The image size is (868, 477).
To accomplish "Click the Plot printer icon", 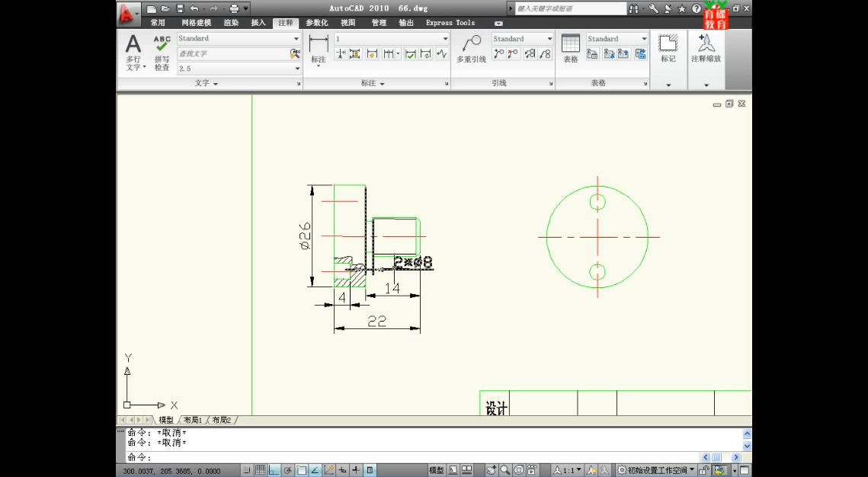I will (x=234, y=9).
